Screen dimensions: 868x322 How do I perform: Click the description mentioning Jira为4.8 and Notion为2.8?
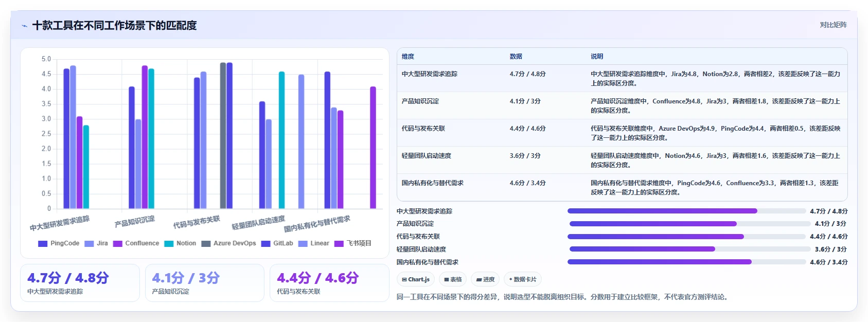(x=716, y=79)
